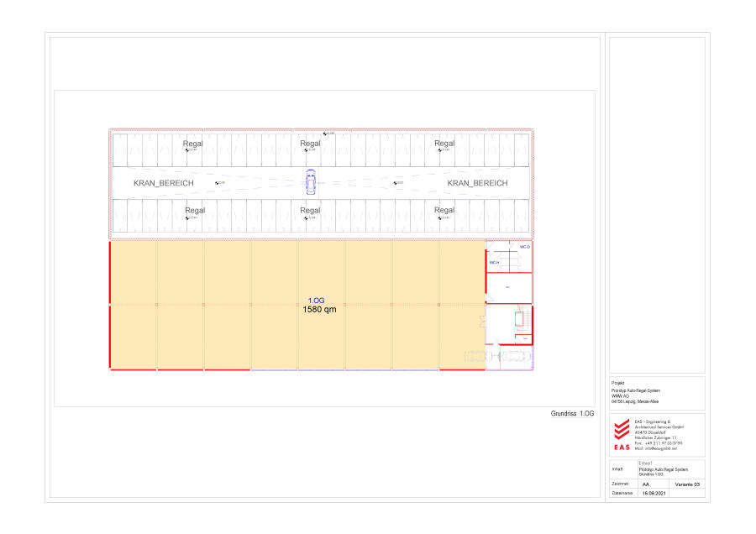Select the double door symbol on office east wall

coord(481,321)
